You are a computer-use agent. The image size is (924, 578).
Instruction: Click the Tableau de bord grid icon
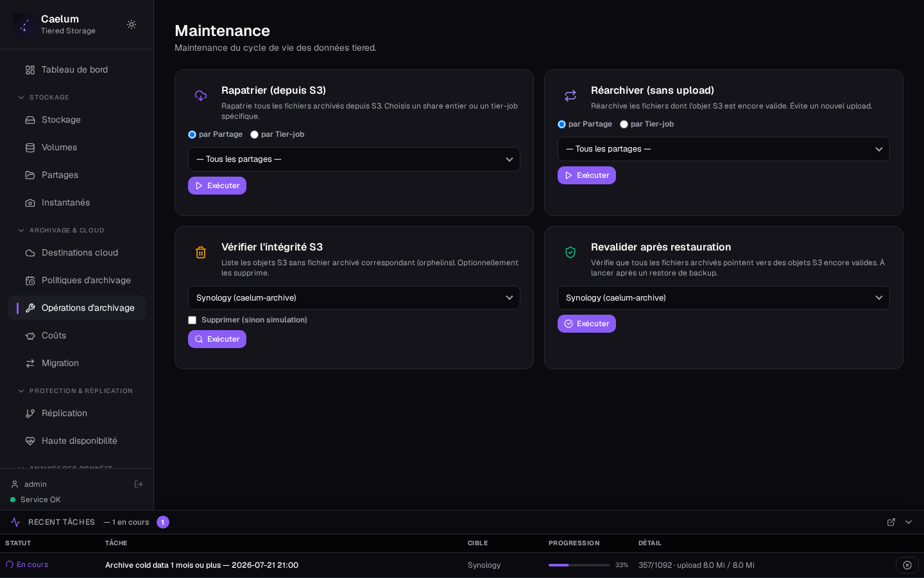[30, 70]
